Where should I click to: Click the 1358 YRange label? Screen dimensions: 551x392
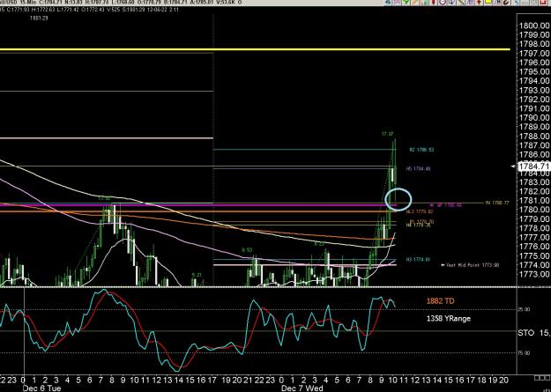449,319
